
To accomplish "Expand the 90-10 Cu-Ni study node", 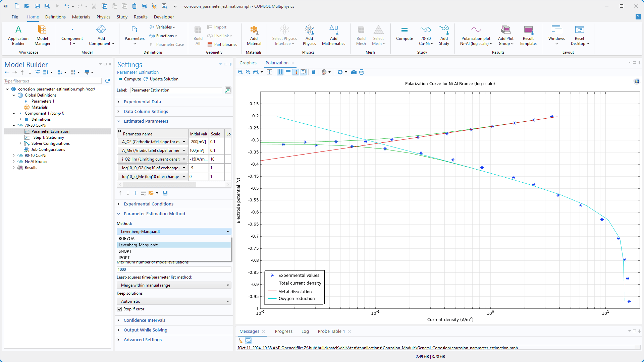I will pyautogui.click(x=14, y=156).
